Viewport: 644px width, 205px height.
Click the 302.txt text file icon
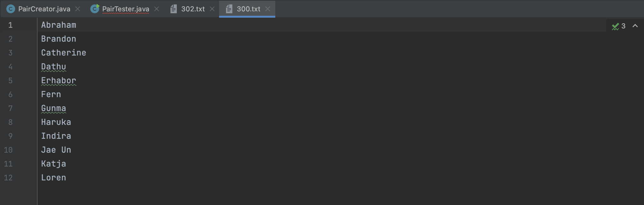(x=173, y=9)
